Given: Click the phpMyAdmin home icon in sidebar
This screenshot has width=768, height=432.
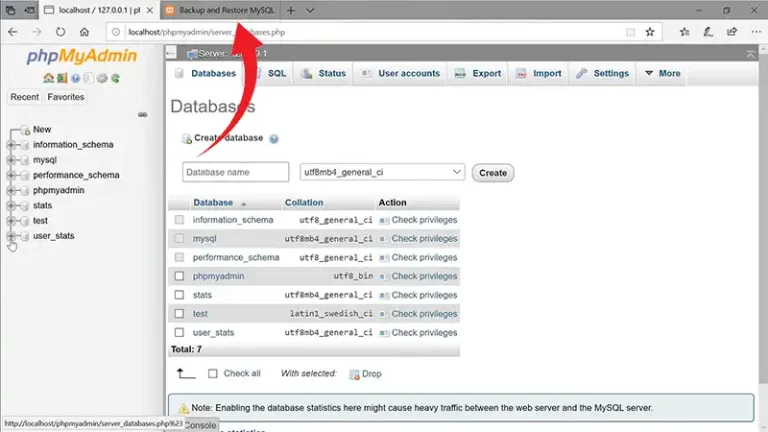Looking at the screenshot, I should [48, 78].
